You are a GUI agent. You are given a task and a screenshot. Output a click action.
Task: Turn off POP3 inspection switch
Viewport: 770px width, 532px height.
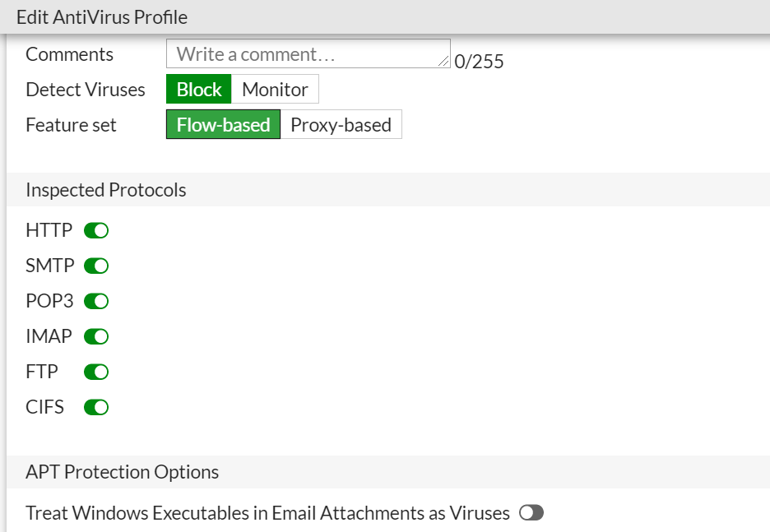coord(96,302)
